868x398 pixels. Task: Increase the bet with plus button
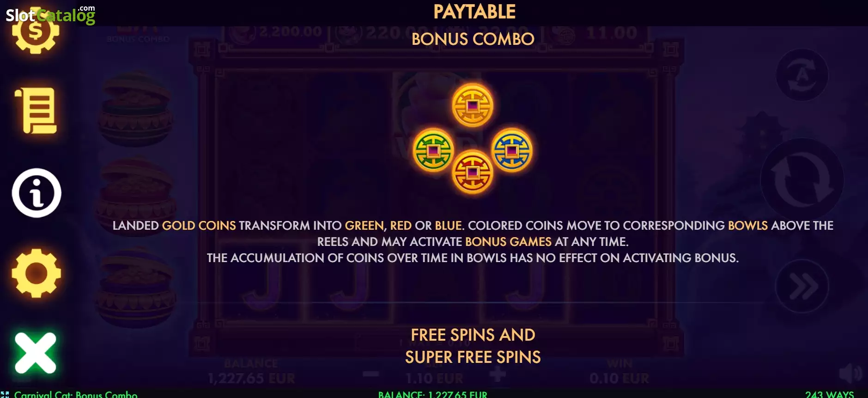click(498, 374)
